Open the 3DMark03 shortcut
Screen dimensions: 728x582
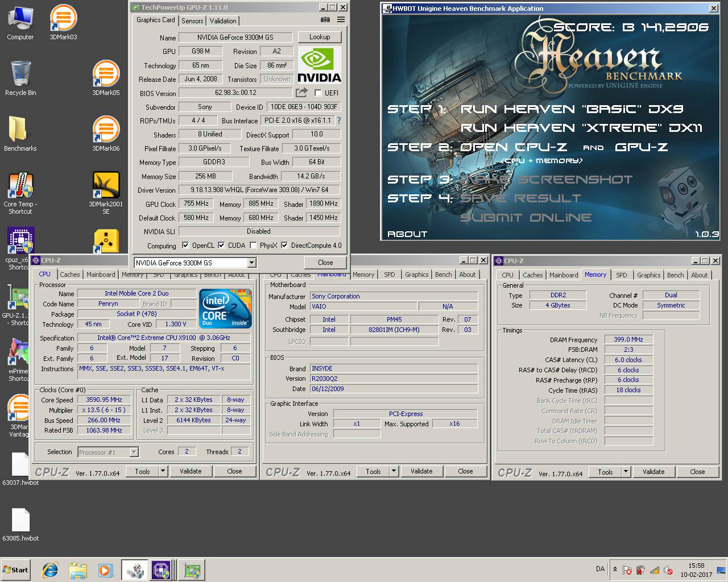[x=63, y=23]
